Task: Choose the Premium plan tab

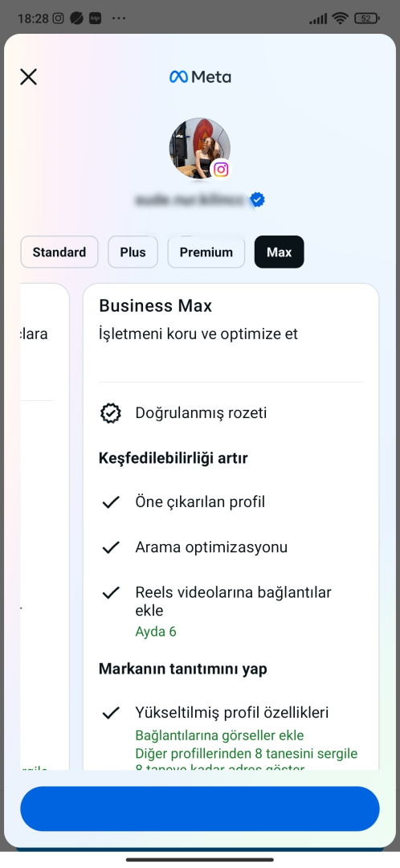Action: 206,252
